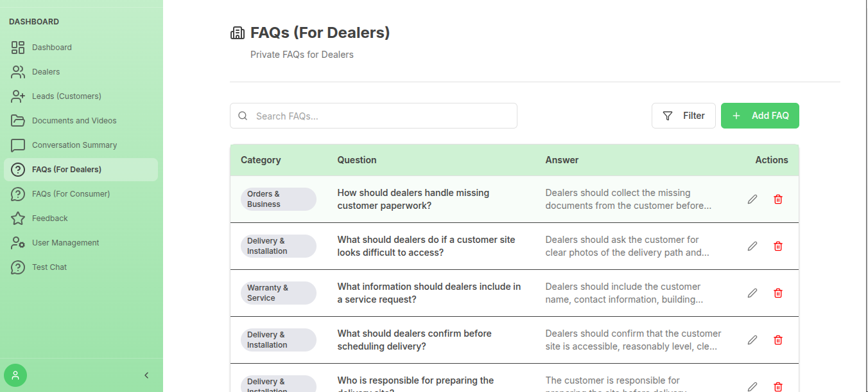Open Leads (Customers) section
868x392 pixels.
point(81,96)
